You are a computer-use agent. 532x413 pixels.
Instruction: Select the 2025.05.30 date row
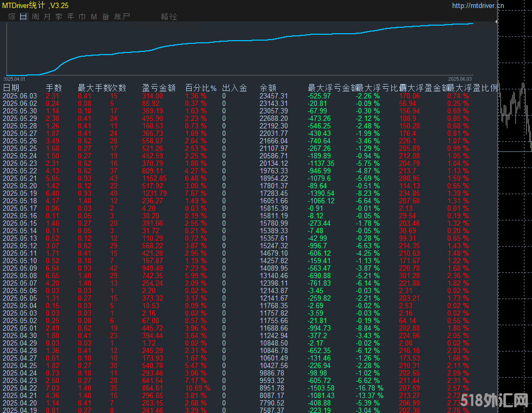click(20, 111)
